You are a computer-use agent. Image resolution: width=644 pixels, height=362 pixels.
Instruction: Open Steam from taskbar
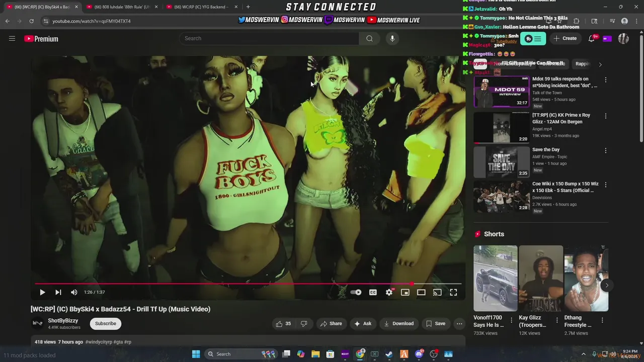point(389,354)
